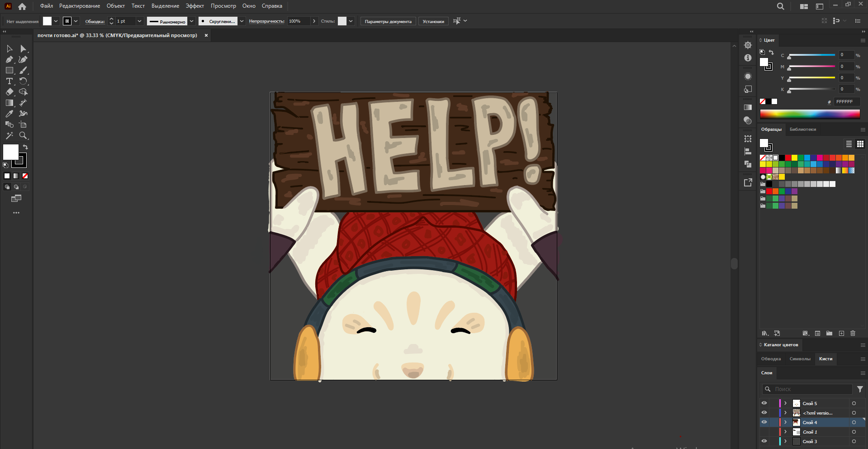Select the Artboard tool

pos(23,124)
